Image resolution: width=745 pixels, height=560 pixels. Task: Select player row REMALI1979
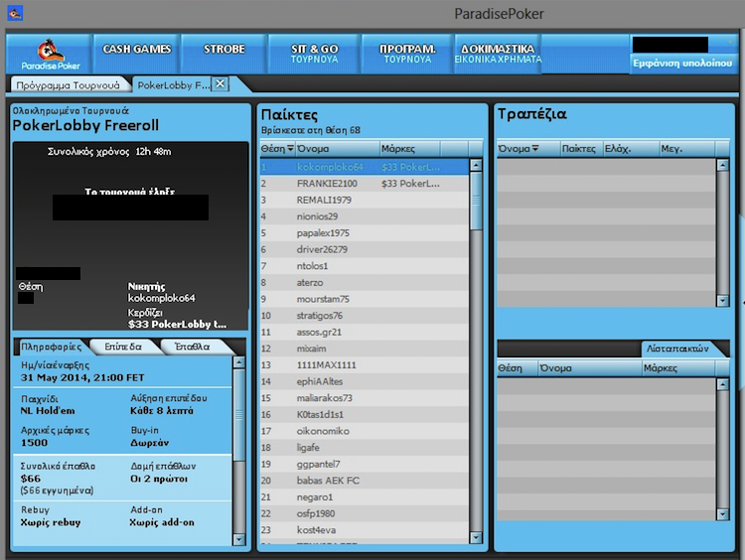[364, 200]
